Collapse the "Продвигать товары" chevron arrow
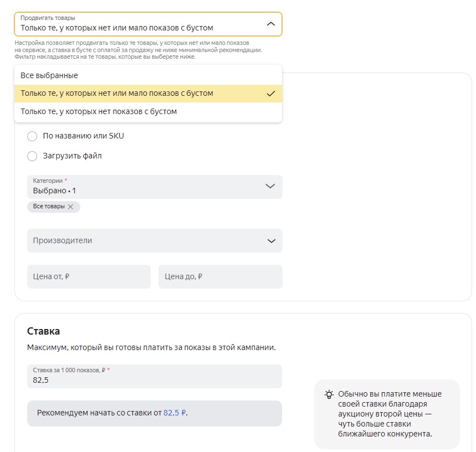Image resolution: width=476 pixels, height=452 pixels. 270,24
